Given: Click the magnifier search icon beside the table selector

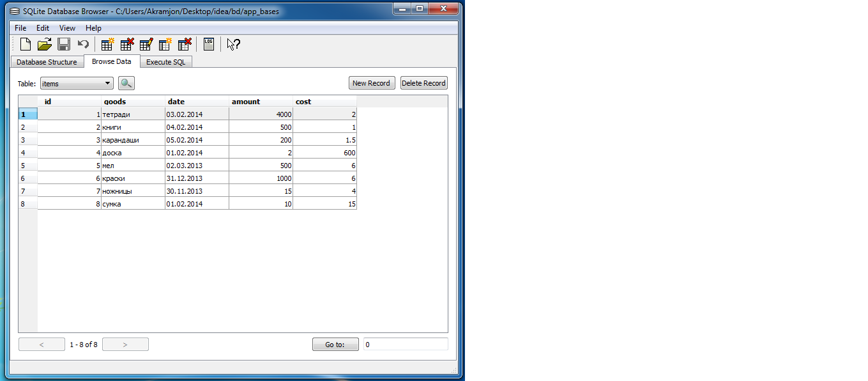Looking at the screenshot, I should pos(126,83).
